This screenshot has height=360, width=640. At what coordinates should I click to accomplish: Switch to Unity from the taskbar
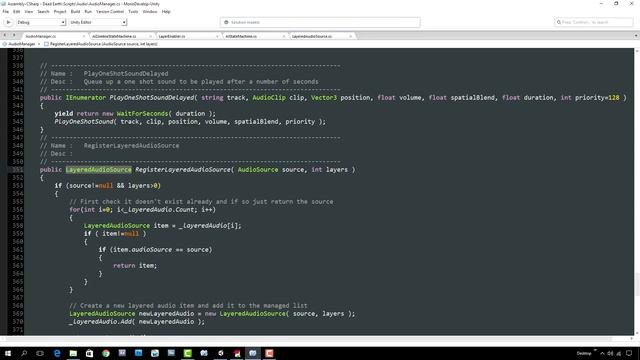click(220, 353)
